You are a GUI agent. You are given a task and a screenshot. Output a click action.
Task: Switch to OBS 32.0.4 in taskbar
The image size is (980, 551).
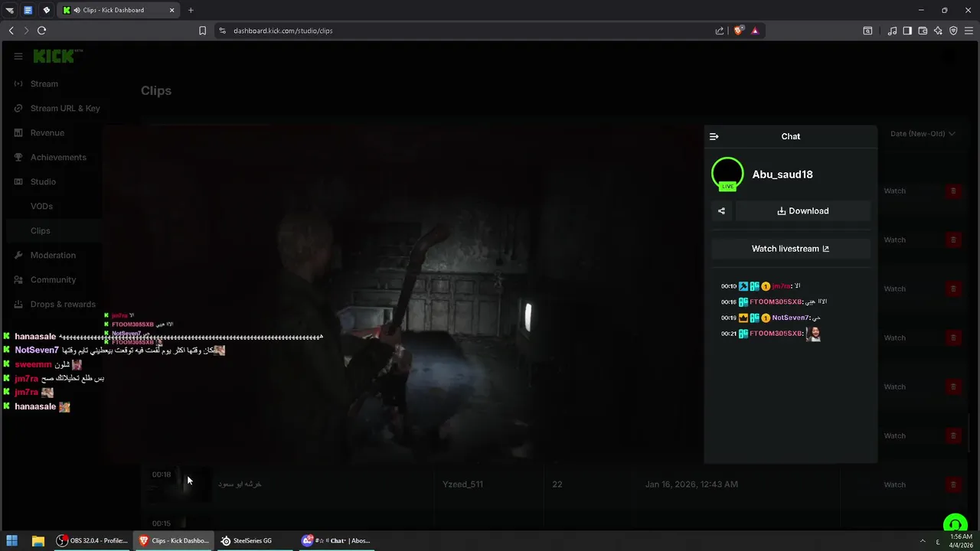click(92, 540)
